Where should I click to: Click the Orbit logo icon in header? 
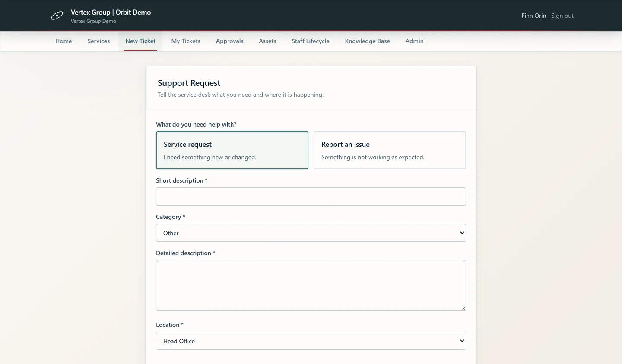pos(57,16)
